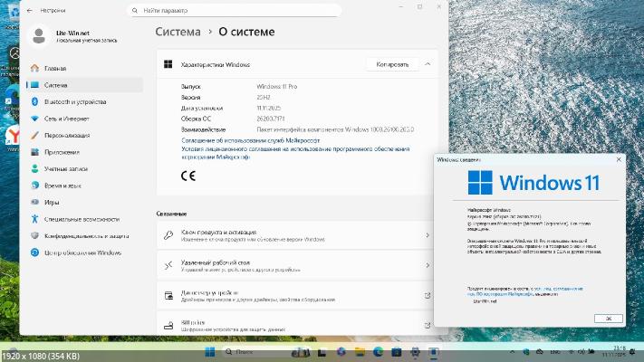644x362 pixels.
Task: Select Главная in the navigation menu
Action: (55, 68)
